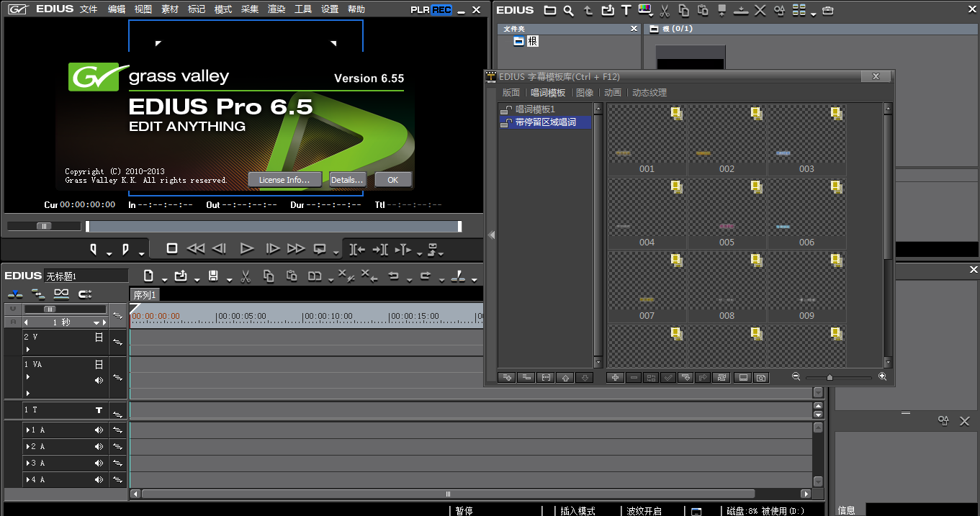The width and height of the screenshot is (980, 516).
Task: Step to the previous frame
Action: coord(220,248)
